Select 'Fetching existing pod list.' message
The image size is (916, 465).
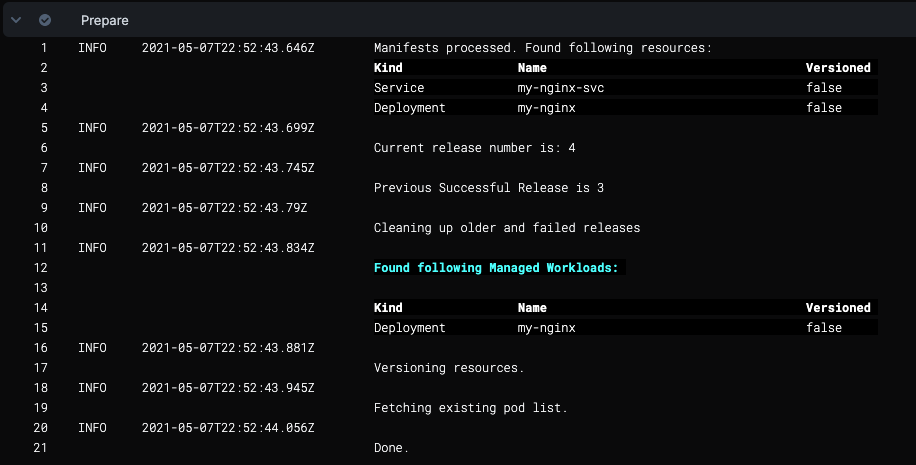pyautogui.click(x=470, y=408)
